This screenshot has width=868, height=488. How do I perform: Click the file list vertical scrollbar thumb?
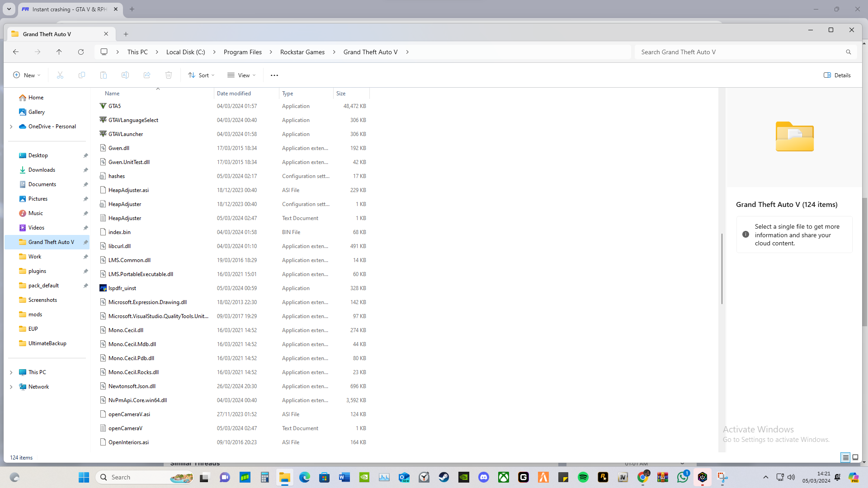(722, 269)
